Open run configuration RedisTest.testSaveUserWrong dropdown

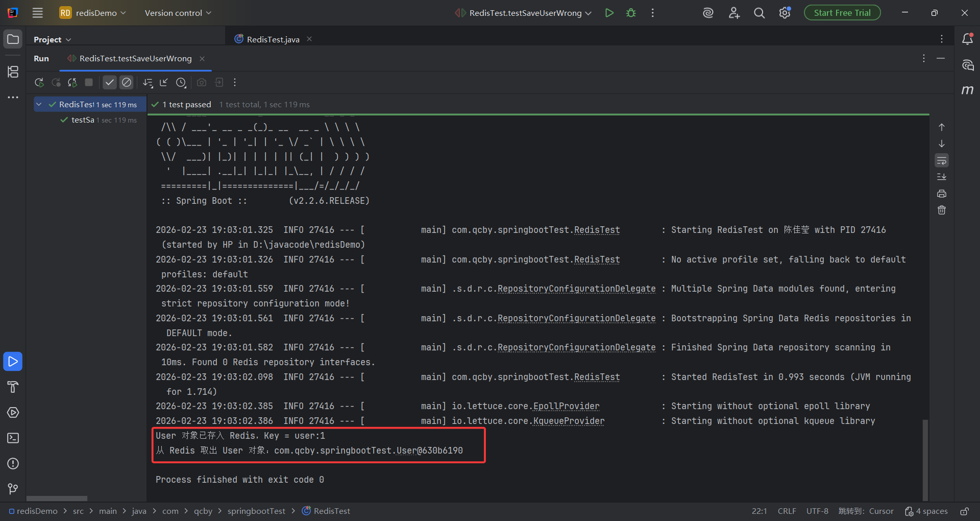523,13
